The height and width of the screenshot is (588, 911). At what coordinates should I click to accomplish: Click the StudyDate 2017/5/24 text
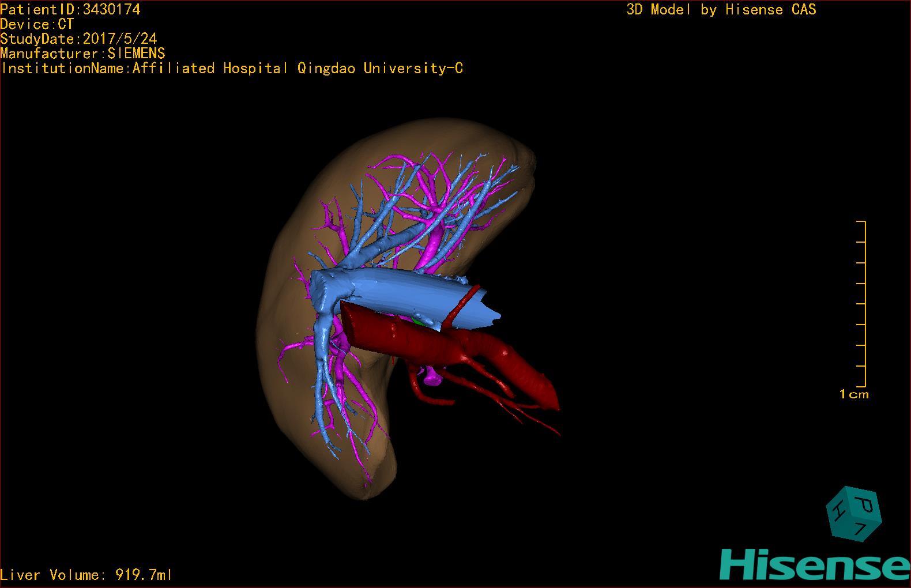(x=78, y=39)
